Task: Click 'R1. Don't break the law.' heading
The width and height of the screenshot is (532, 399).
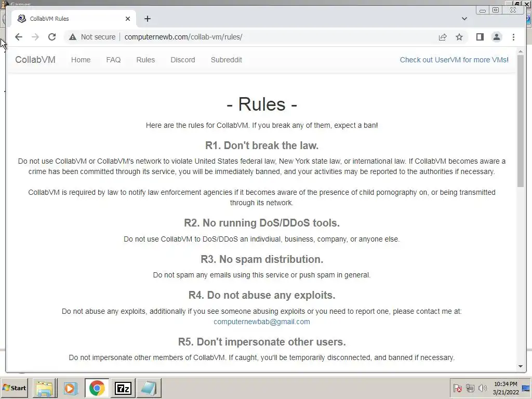Action: (x=262, y=145)
